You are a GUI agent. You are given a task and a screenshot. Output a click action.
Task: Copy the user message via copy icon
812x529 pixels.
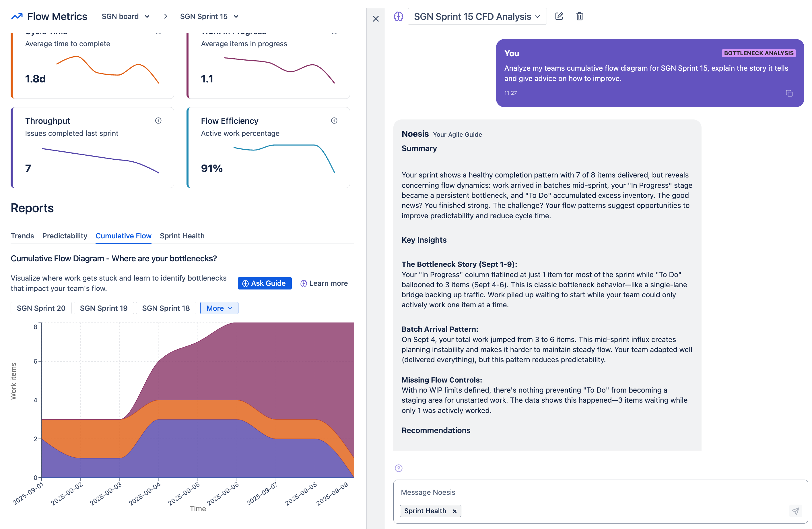[x=789, y=93]
